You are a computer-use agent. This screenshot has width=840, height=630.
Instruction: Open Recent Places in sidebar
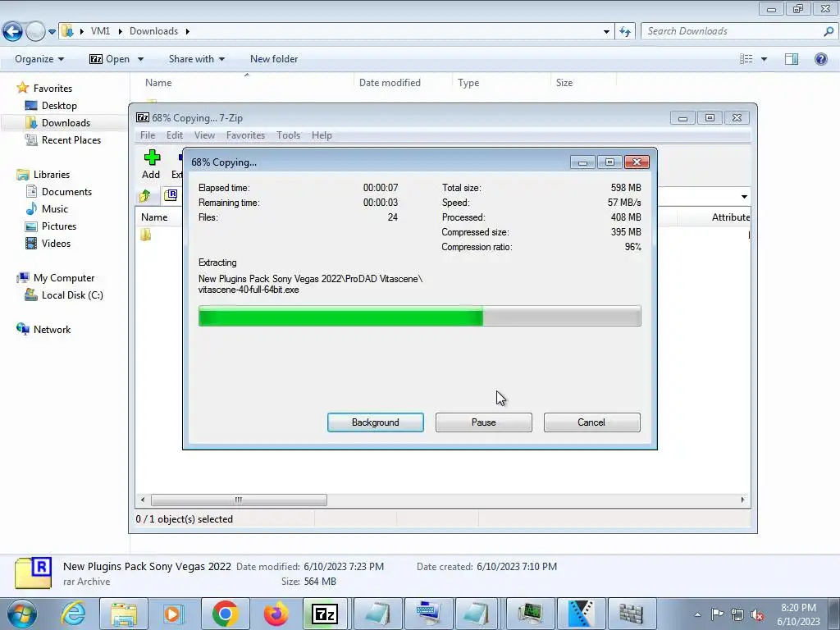71,139
